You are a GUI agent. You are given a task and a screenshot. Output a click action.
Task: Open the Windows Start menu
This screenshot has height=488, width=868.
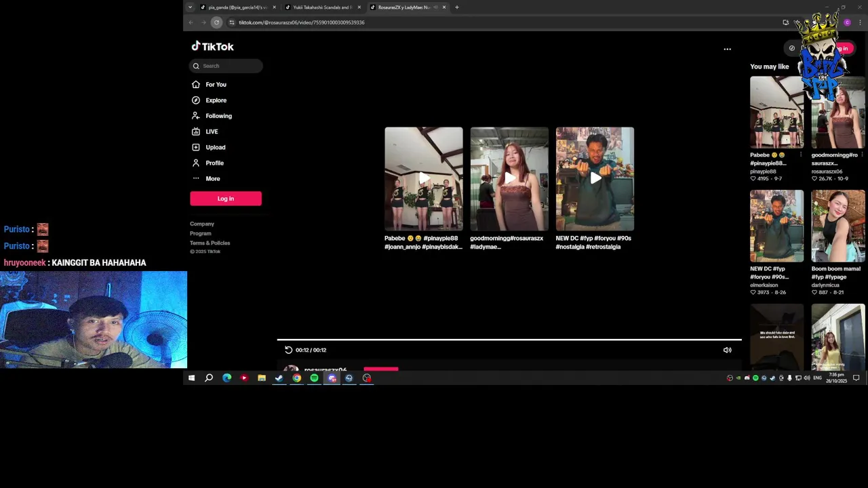(191, 378)
